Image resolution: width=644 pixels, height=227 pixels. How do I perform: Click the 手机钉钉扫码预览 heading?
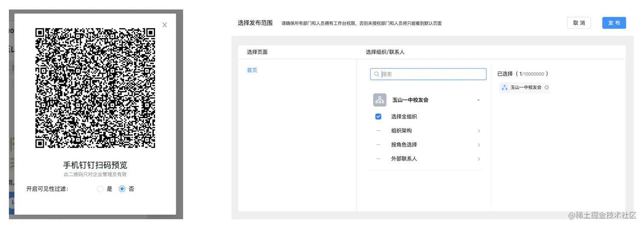click(x=95, y=165)
